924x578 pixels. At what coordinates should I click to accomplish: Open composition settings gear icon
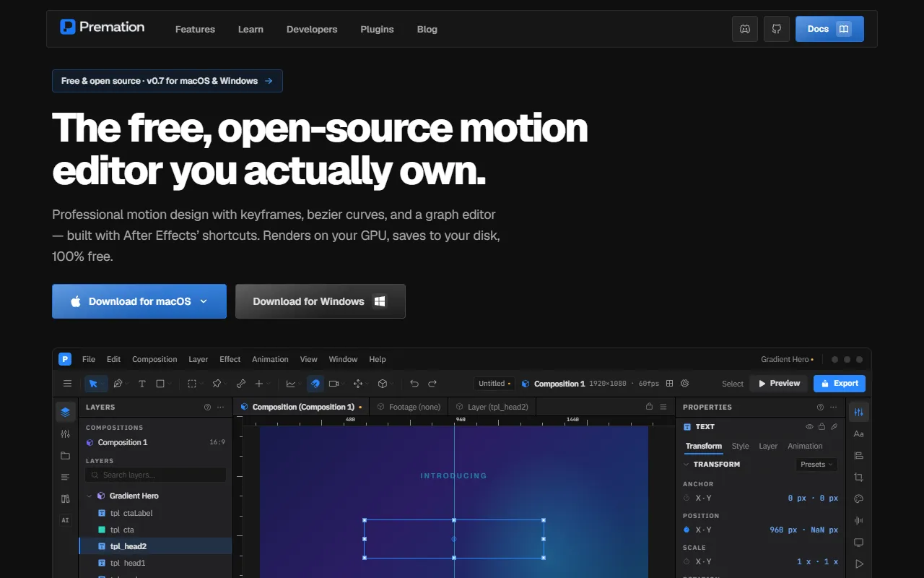685,384
